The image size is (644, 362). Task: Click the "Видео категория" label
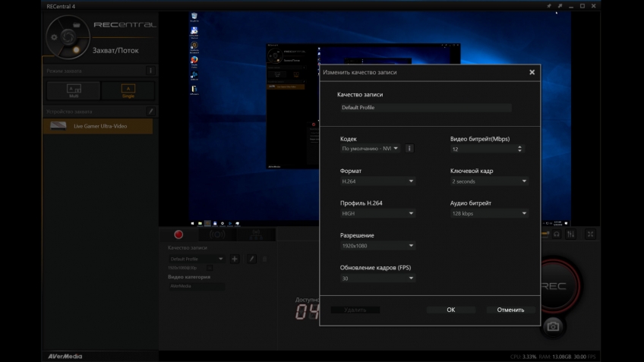point(189,277)
